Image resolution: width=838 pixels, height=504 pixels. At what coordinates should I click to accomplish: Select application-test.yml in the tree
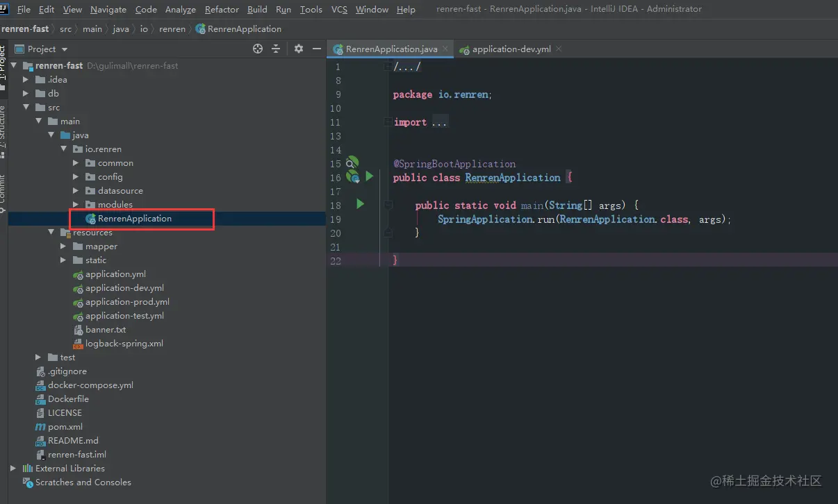pyautogui.click(x=124, y=316)
